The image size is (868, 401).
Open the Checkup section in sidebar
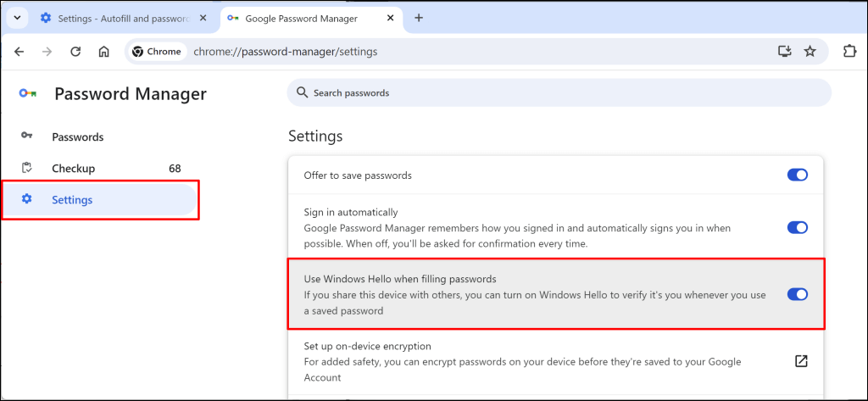(x=73, y=168)
